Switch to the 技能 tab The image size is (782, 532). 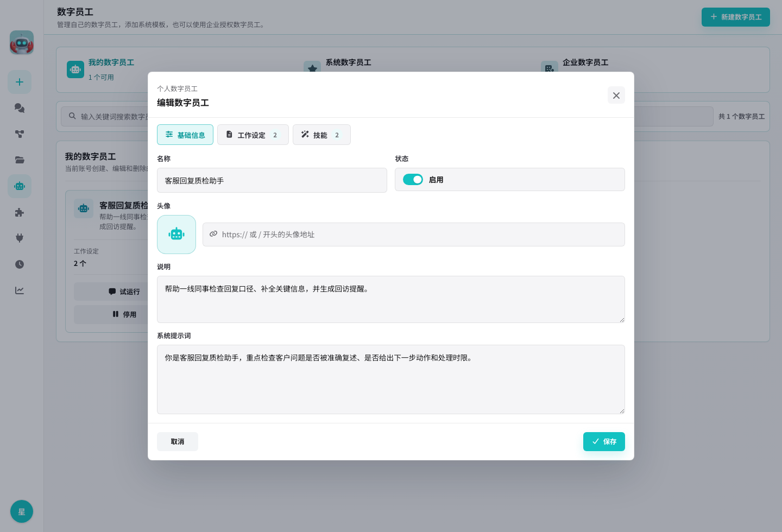pos(321,135)
